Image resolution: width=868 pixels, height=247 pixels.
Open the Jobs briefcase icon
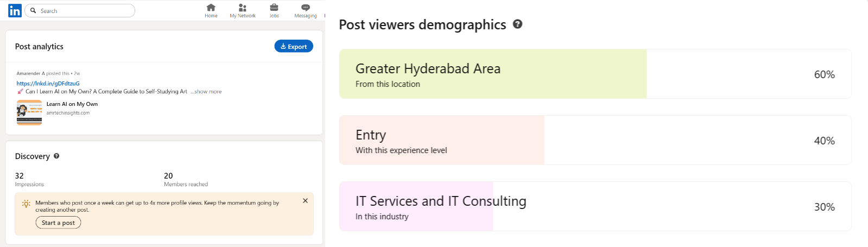(274, 8)
